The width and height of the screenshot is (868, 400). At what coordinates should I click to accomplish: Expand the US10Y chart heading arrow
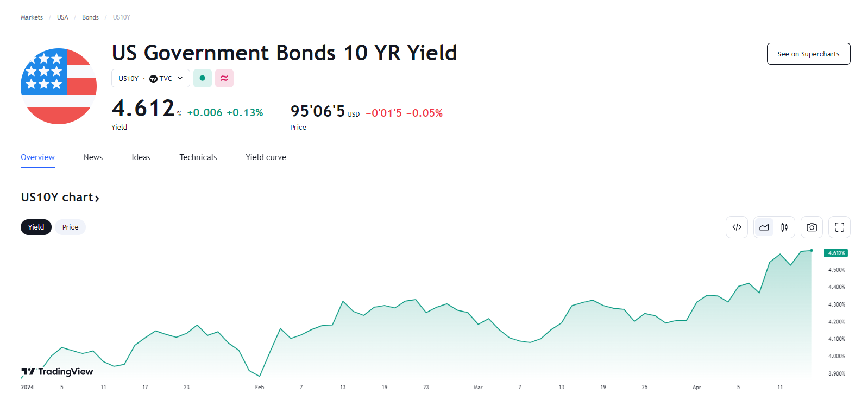point(97,198)
